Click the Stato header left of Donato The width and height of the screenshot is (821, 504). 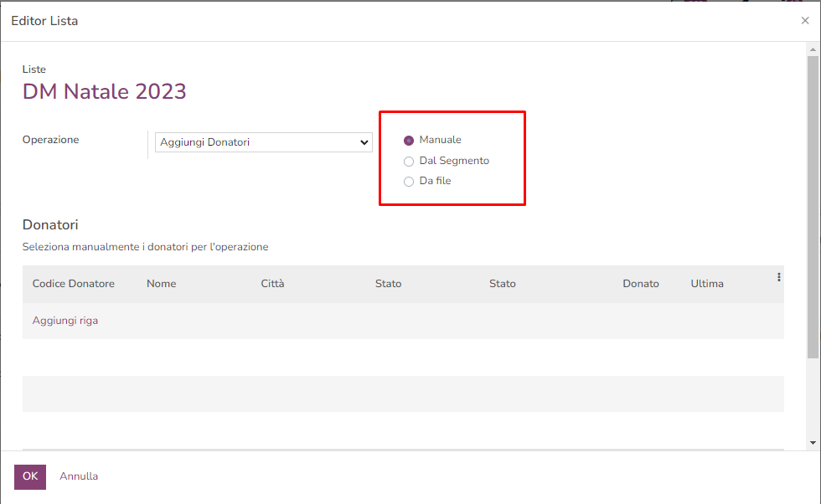pyautogui.click(x=502, y=284)
